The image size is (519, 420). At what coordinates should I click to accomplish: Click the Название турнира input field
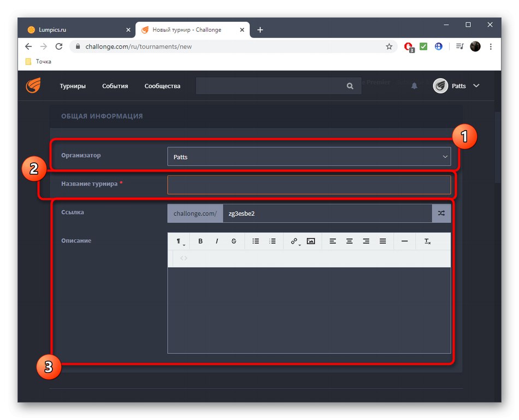coord(309,185)
